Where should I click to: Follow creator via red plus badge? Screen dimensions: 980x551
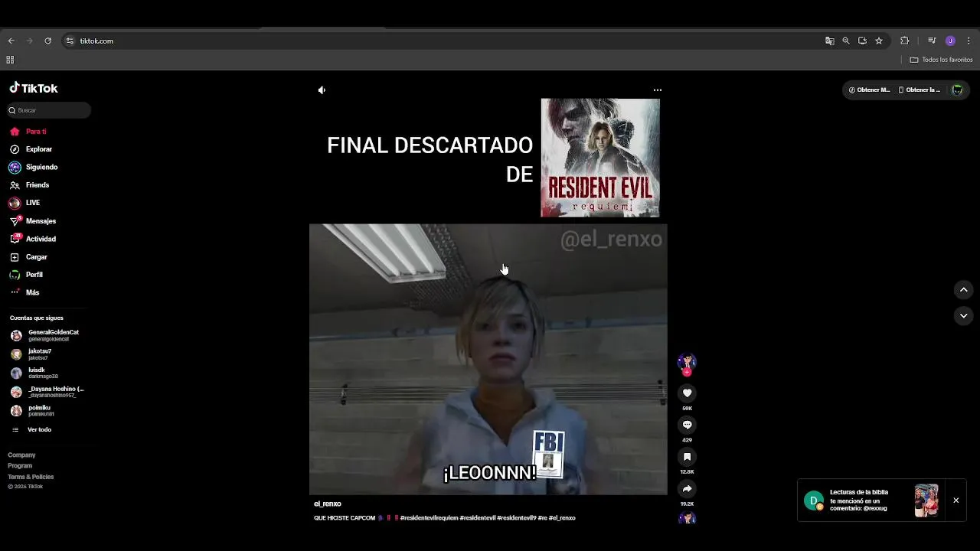click(x=687, y=373)
